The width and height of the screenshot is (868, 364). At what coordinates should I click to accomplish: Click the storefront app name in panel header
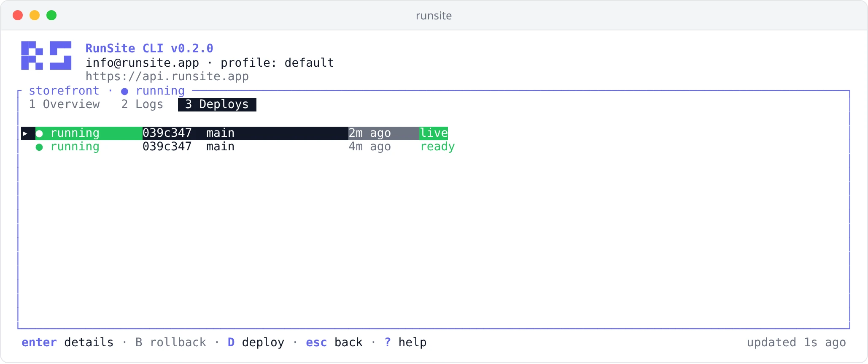[x=64, y=91]
